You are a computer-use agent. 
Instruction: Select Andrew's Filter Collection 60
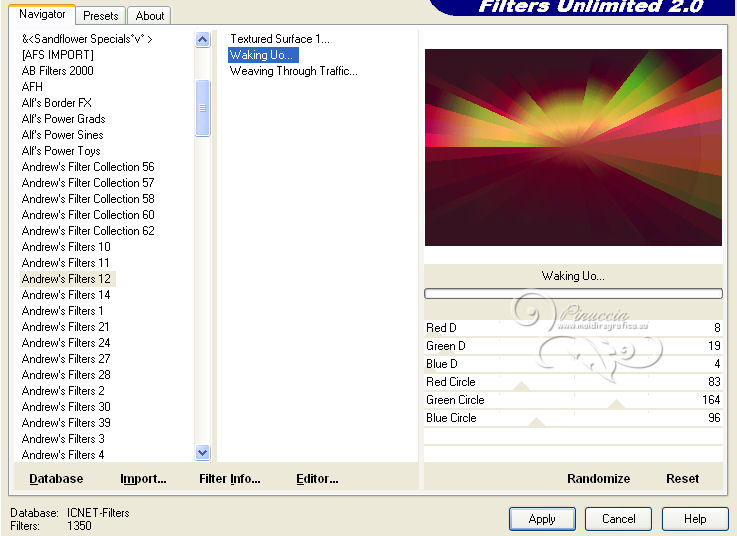click(88, 215)
